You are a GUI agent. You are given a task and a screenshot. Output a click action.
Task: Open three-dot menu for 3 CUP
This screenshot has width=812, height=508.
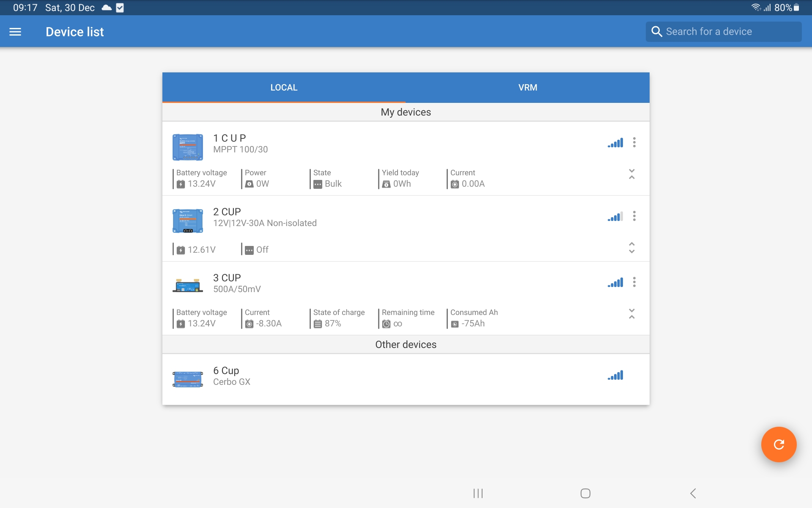click(634, 282)
